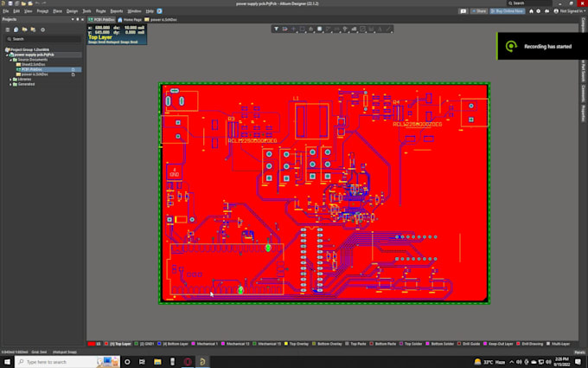588x368 pixels.
Task: Click the compile project icon in the Projects panel
Action: click(x=16, y=29)
